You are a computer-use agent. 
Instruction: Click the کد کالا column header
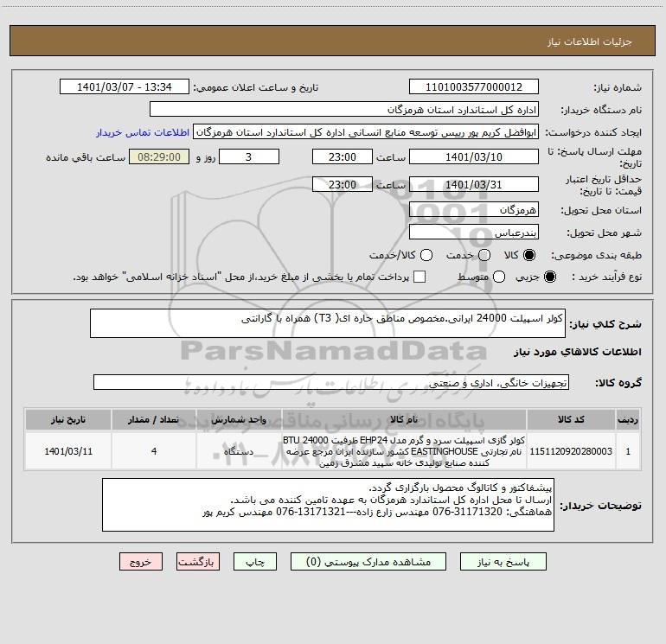click(571, 420)
